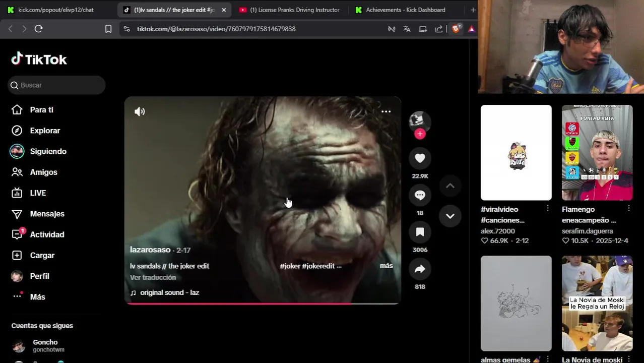The width and height of the screenshot is (644, 363).
Task: Share the video with arrow icon
Action: [420, 269]
